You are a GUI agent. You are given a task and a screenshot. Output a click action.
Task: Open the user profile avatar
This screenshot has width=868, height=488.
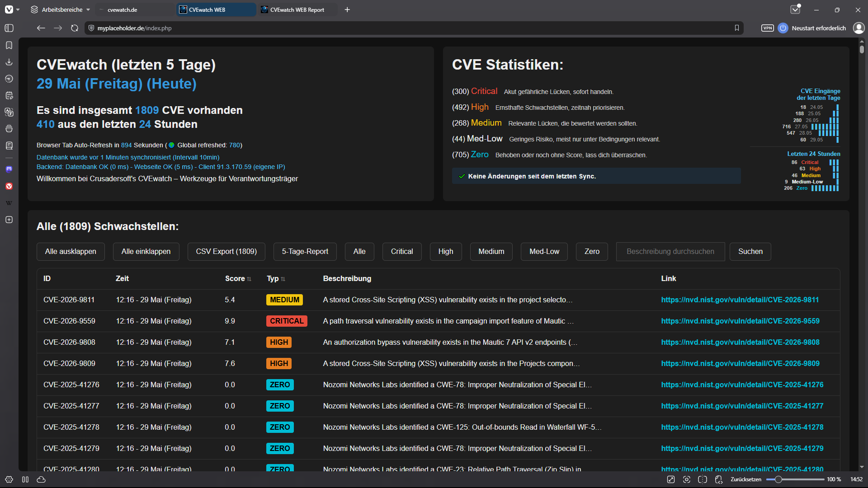(x=859, y=28)
